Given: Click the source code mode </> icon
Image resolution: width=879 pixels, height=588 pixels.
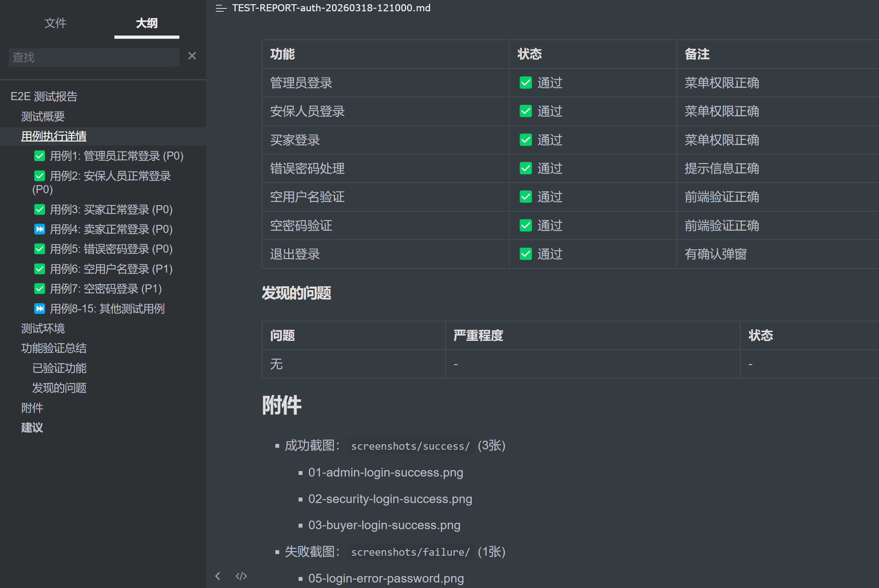Looking at the screenshot, I should tap(241, 576).
